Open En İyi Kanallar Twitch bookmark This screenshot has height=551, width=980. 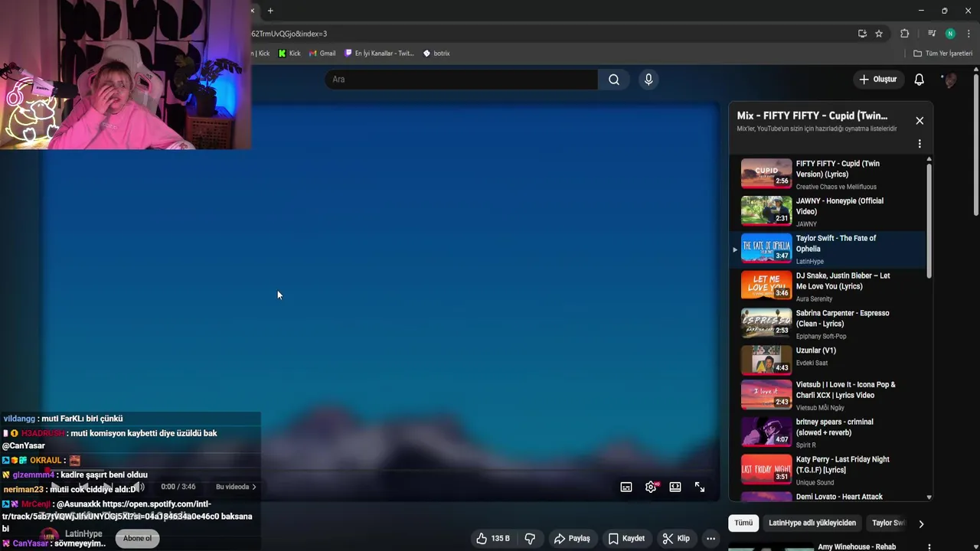(379, 54)
